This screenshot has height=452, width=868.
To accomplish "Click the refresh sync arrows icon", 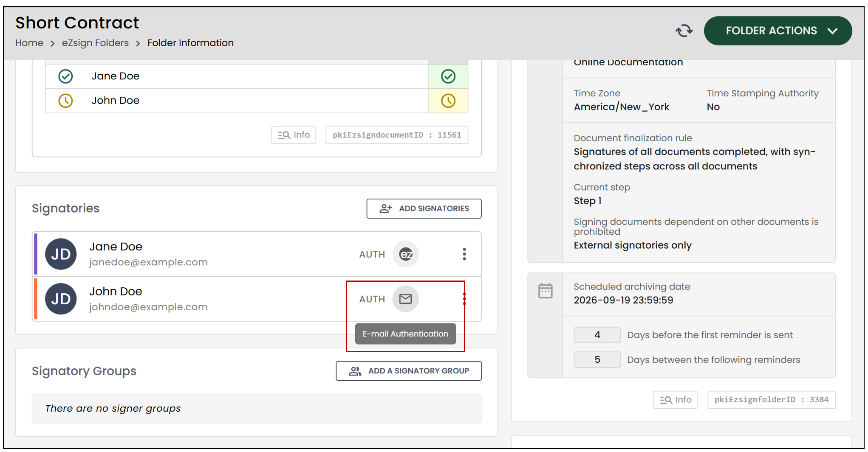I will coord(684,31).
